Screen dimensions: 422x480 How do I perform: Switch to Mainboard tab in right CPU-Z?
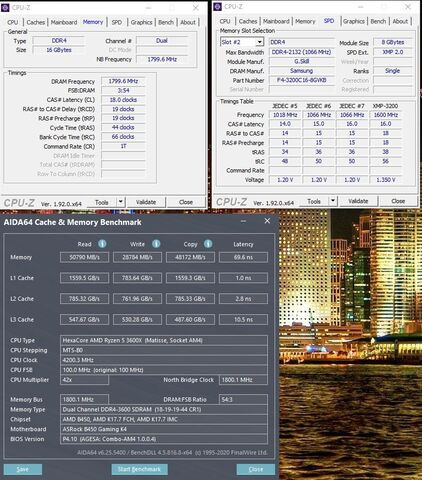[276, 21]
